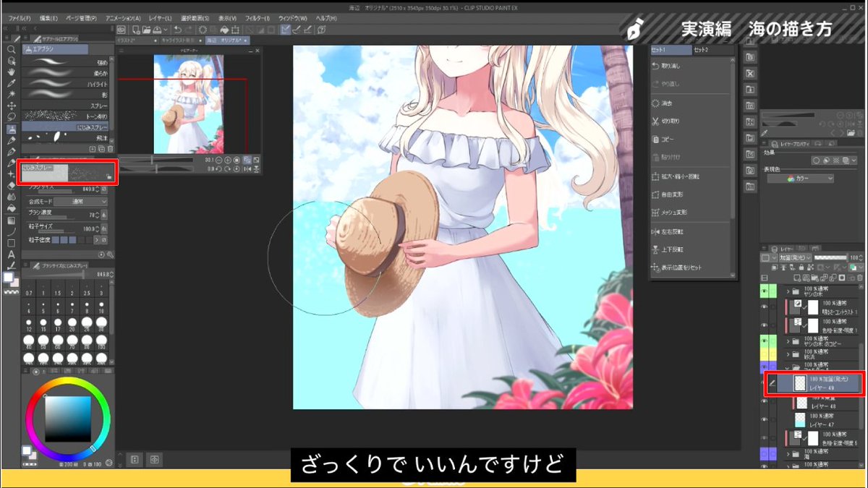The width and height of the screenshot is (868, 488).
Task: Select the Zoom magnifier tool
Action: click(12, 50)
